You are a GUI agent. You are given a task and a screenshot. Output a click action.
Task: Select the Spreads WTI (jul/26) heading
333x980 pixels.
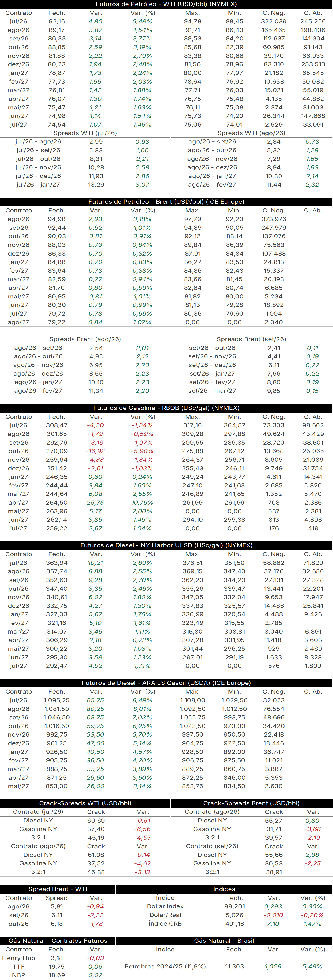click(x=85, y=133)
